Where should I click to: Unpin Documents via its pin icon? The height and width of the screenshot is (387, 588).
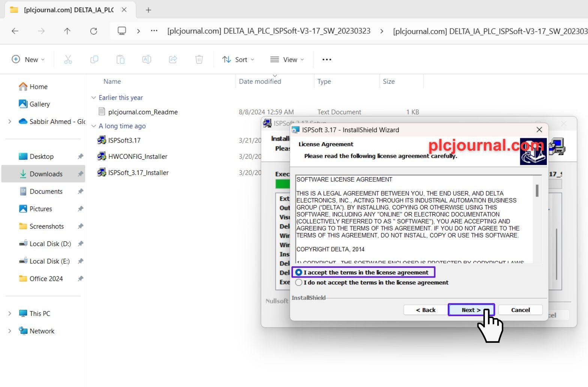[80, 191]
